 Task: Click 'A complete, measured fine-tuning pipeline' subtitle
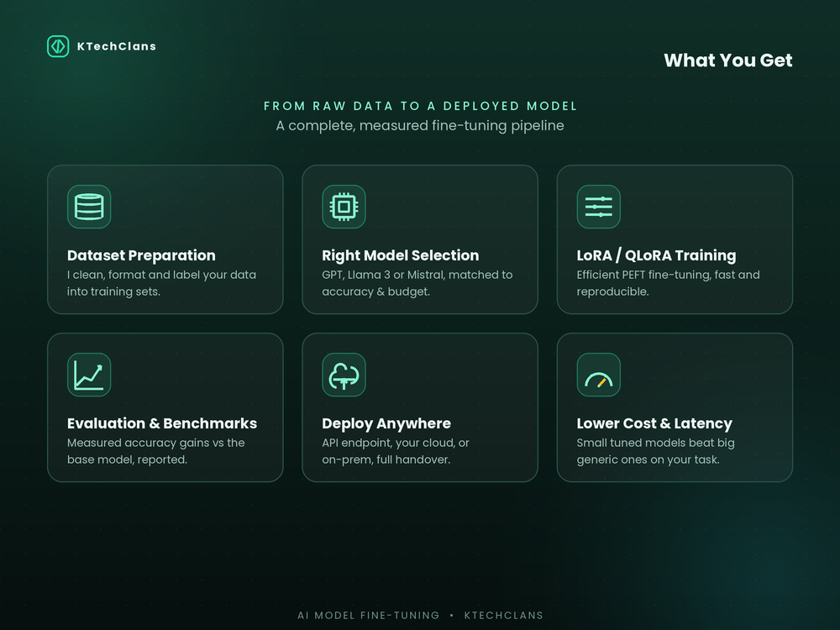coord(420,126)
